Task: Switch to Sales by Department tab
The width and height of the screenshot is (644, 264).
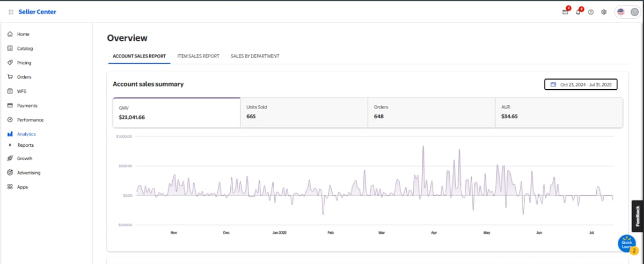Action: pyautogui.click(x=255, y=56)
